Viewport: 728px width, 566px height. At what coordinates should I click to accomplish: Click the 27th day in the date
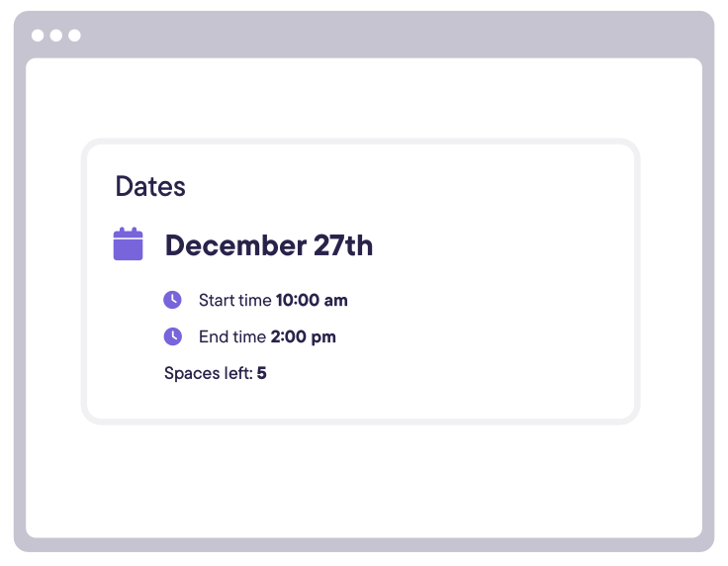click(343, 245)
